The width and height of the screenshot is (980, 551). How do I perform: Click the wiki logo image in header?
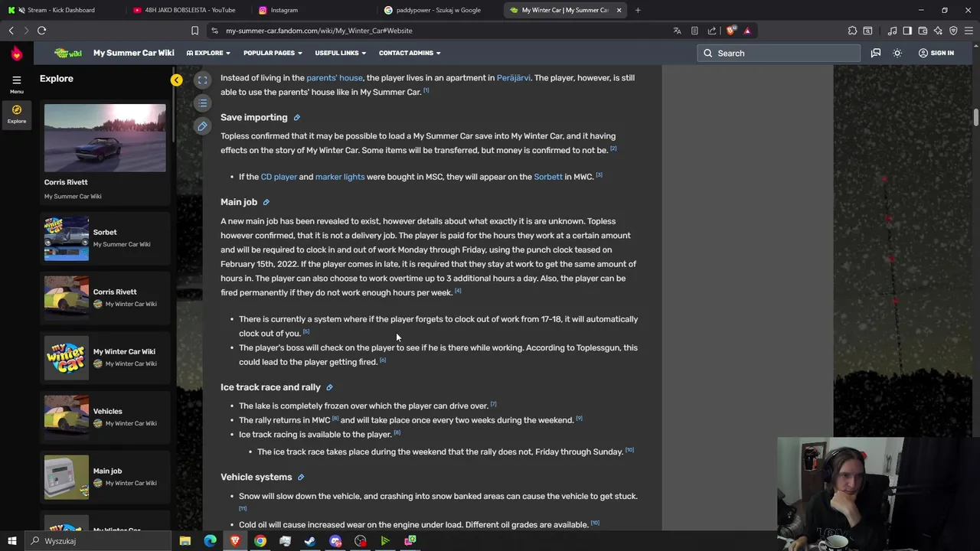(x=68, y=53)
